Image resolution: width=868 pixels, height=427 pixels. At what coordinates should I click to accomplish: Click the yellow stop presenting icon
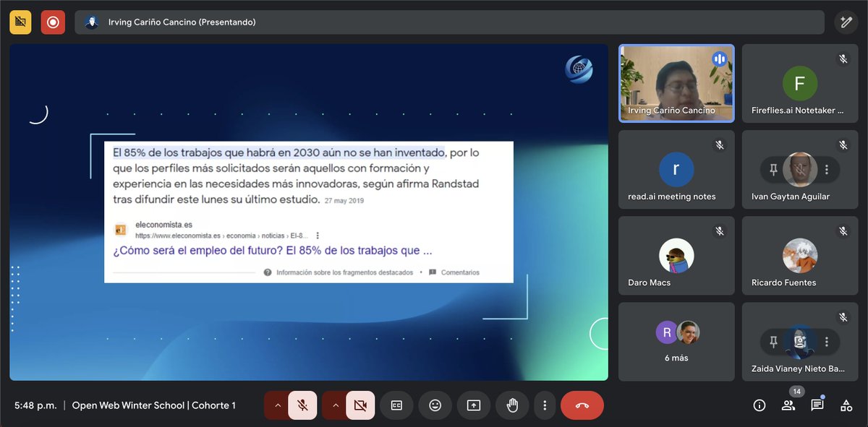click(20, 22)
